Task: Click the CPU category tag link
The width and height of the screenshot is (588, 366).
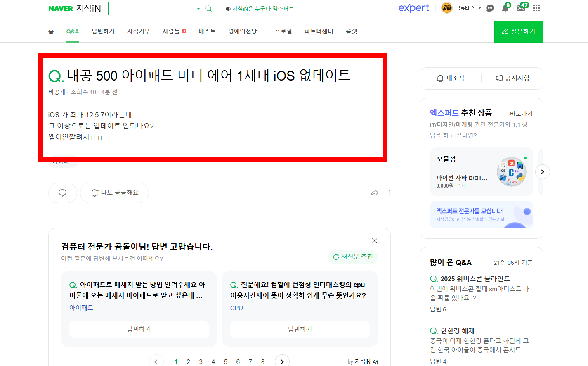Action: [236, 308]
